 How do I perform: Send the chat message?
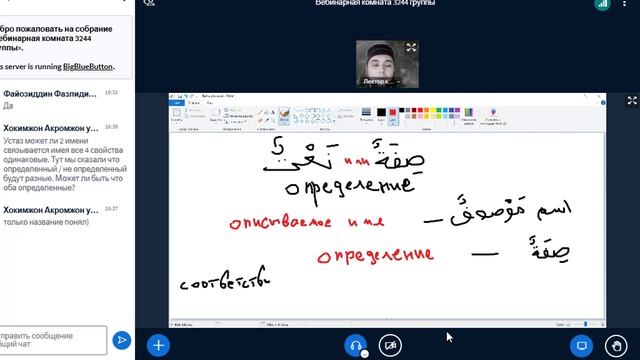[x=122, y=340]
